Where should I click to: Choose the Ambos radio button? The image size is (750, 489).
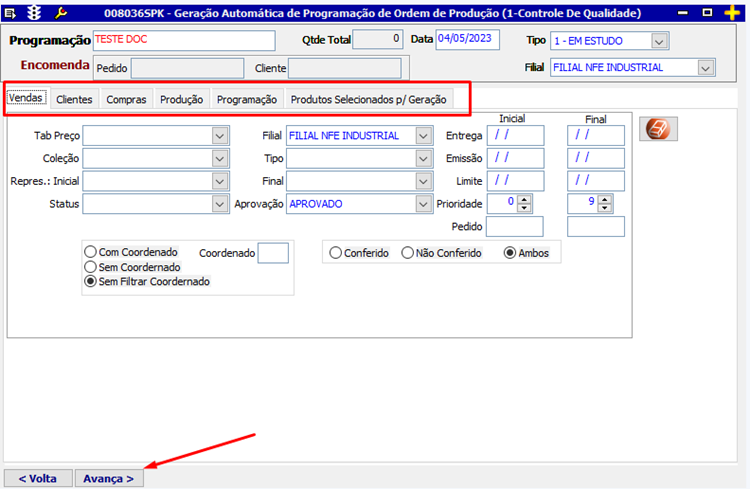click(x=510, y=253)
